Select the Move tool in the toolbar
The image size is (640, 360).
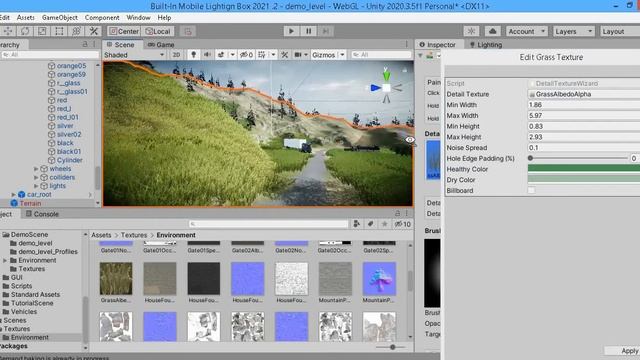pos(8,31)
